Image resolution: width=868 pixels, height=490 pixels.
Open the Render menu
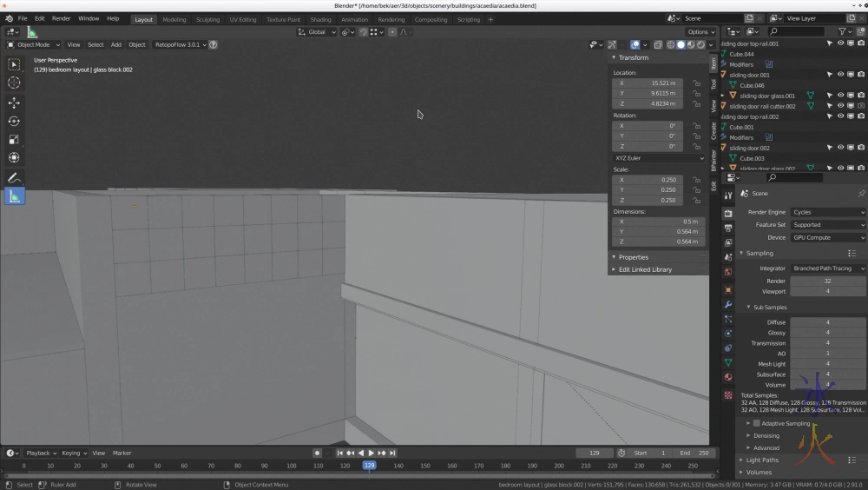62,18
